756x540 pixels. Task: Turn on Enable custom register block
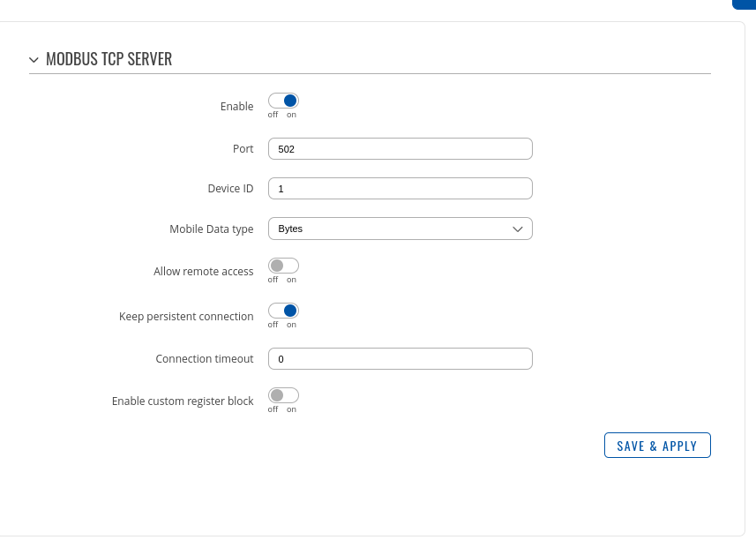click(x=283, y=395)
